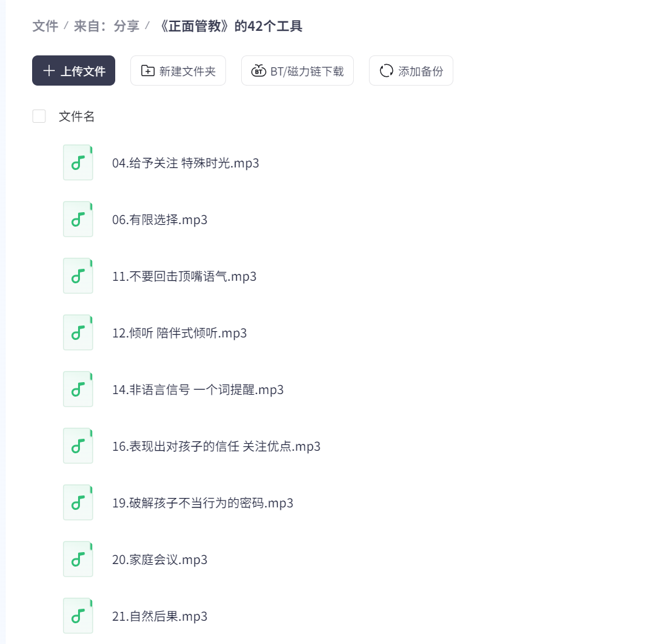Click the music icon for 16.表现出对孩子的信任 关注优点.mp3
The height and width of the screenshot is (644, 646).
(x=78, y=446)
